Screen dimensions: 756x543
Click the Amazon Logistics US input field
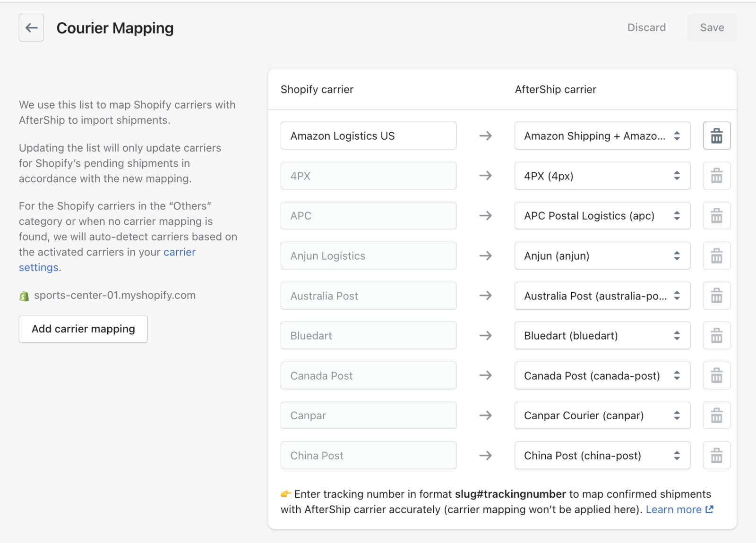pos(368,136)
